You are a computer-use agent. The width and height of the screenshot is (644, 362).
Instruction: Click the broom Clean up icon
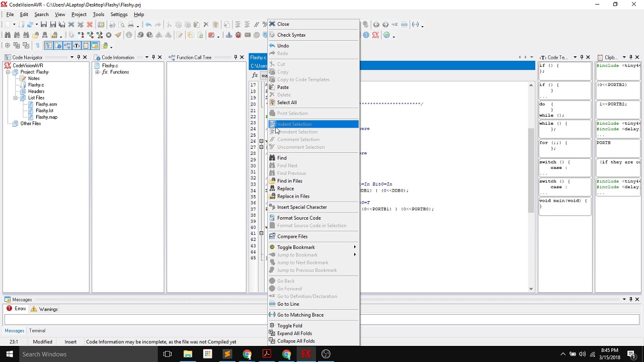(x=118, y=35)
